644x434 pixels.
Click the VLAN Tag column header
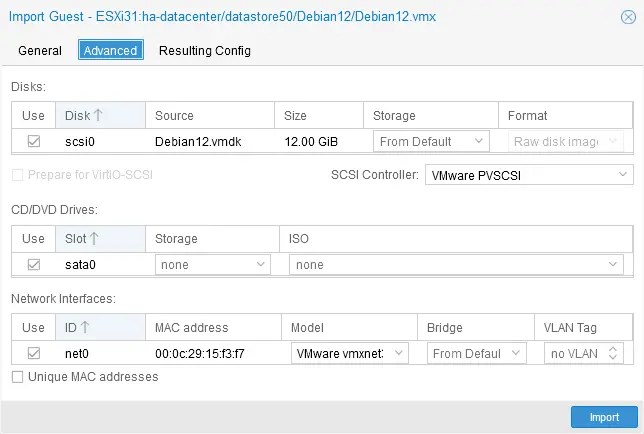(x=584, y=327)
